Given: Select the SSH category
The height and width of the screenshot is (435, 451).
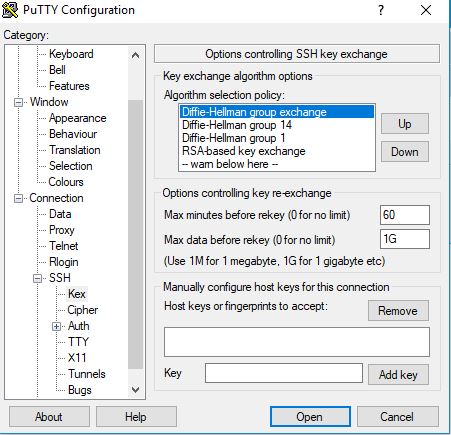Looking at the screenshot, I should [60, 278].
